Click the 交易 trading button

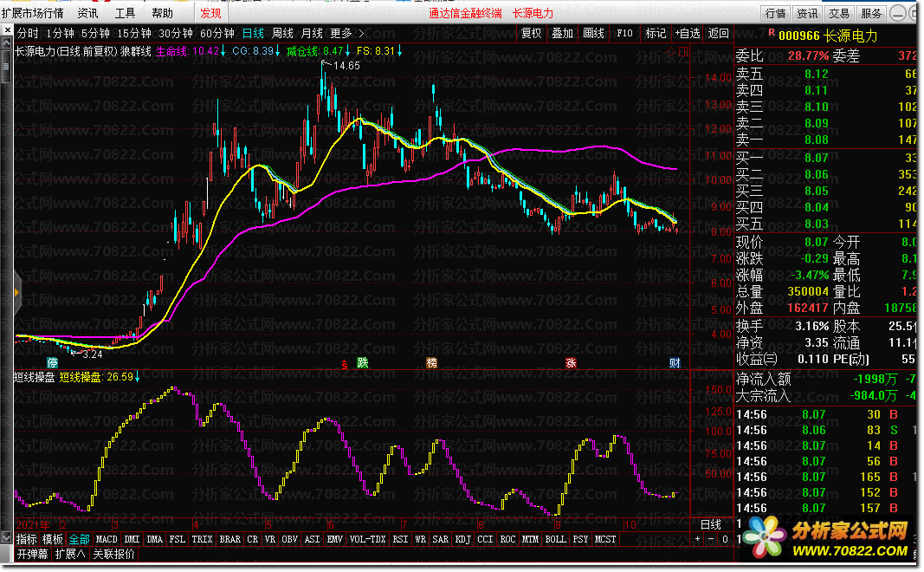[839, 13]
